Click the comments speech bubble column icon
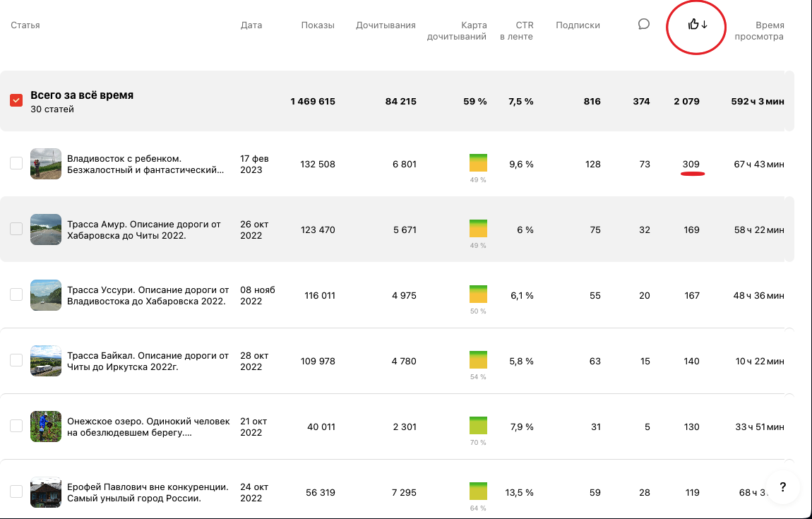 [644, 24]
